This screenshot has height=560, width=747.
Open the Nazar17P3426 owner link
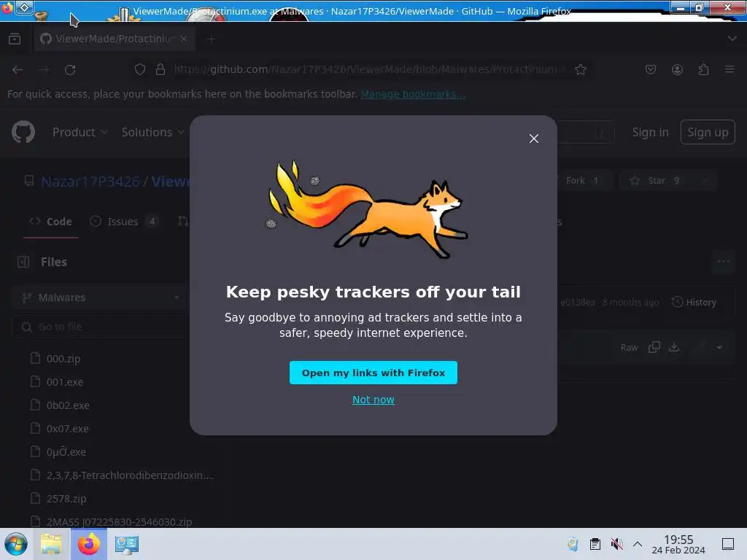coord(90,182)
